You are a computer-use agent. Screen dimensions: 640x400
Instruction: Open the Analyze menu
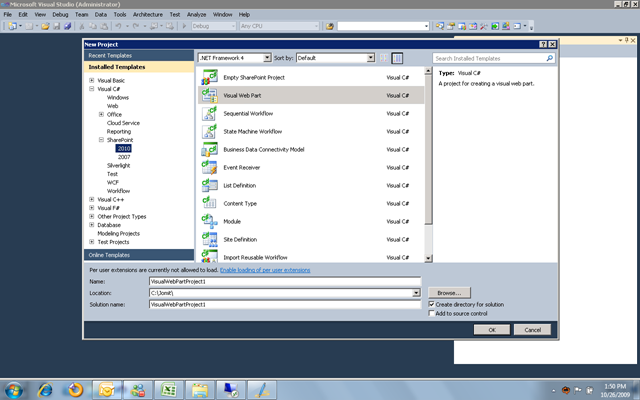tap(196, 14)
